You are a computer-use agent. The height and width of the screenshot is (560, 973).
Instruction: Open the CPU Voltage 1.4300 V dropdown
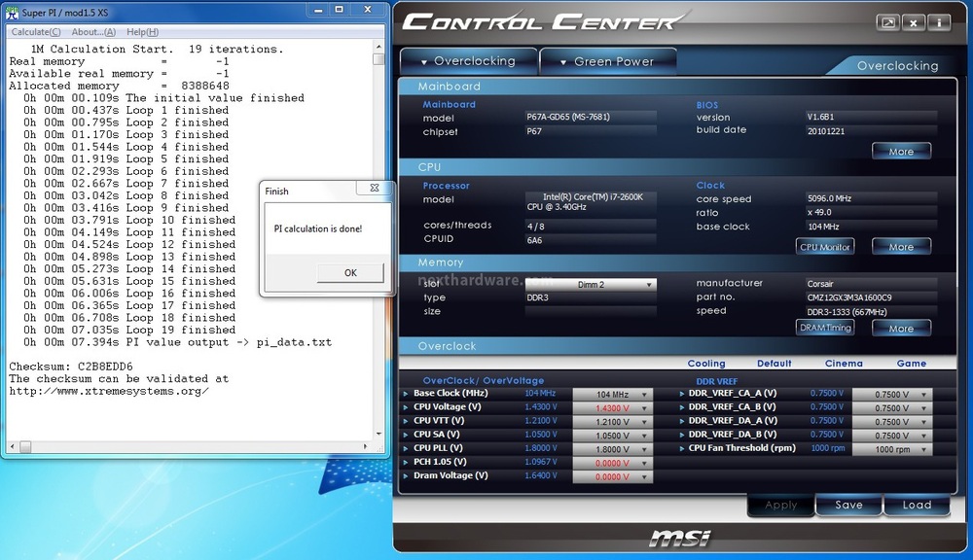click(612, 408)
